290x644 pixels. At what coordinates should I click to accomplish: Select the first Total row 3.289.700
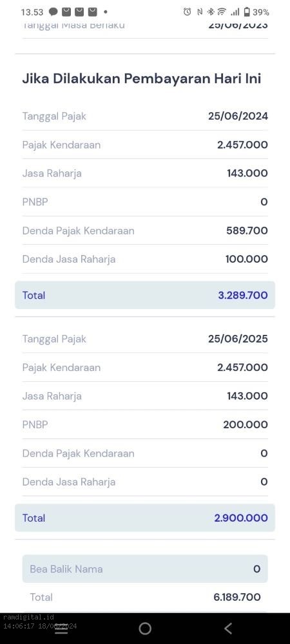(x=145, y=296)
